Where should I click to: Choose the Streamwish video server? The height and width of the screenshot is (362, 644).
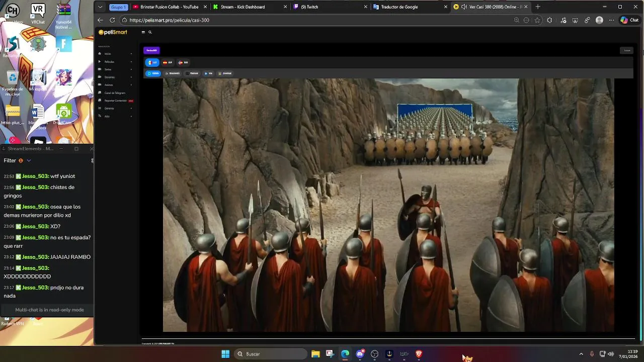pyautogui.click(x=173, y=73)
